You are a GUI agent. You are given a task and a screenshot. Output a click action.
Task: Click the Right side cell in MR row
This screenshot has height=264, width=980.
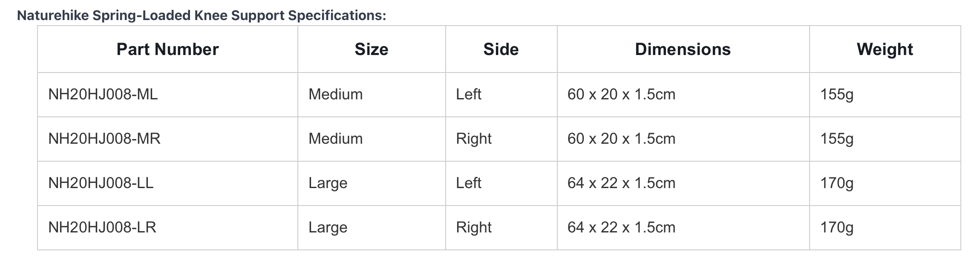point(501,139)
